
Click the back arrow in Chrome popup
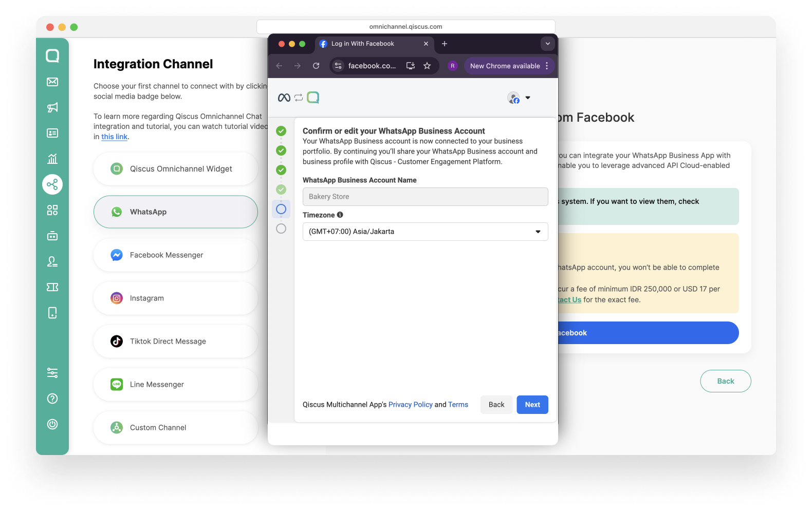point(279,66)
